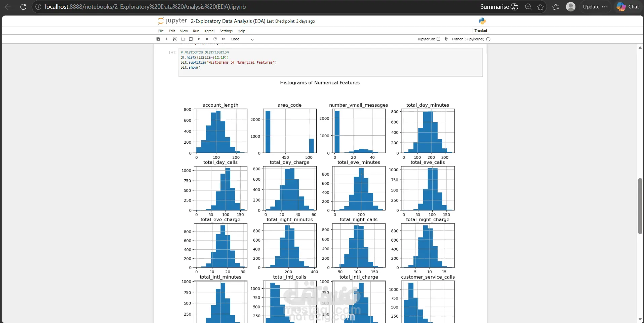Select the Python 3 (ipykernel) kernel name
The width and height of the screenshot is (644, 323).
pos(468,39)
